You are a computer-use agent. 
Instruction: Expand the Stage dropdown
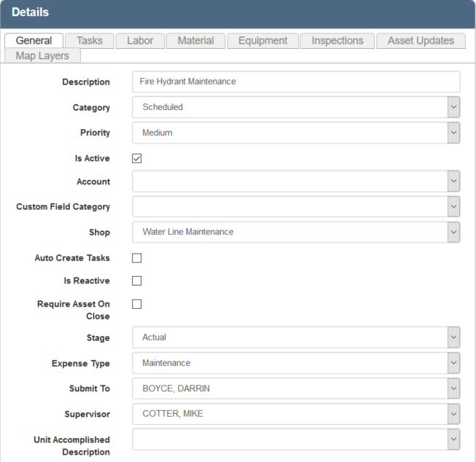coord(453,337)
